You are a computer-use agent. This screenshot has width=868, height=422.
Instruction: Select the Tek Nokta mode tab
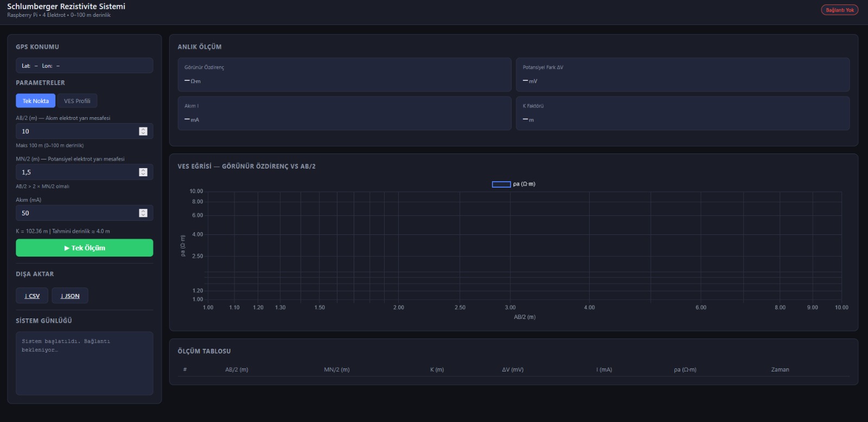(36, 101)
